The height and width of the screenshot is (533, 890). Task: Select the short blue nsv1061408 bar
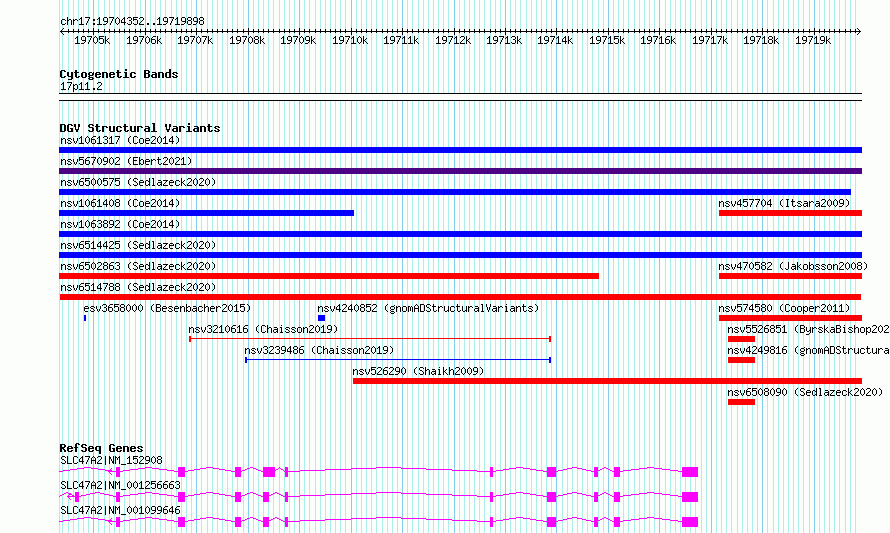[x=207, y=213]
